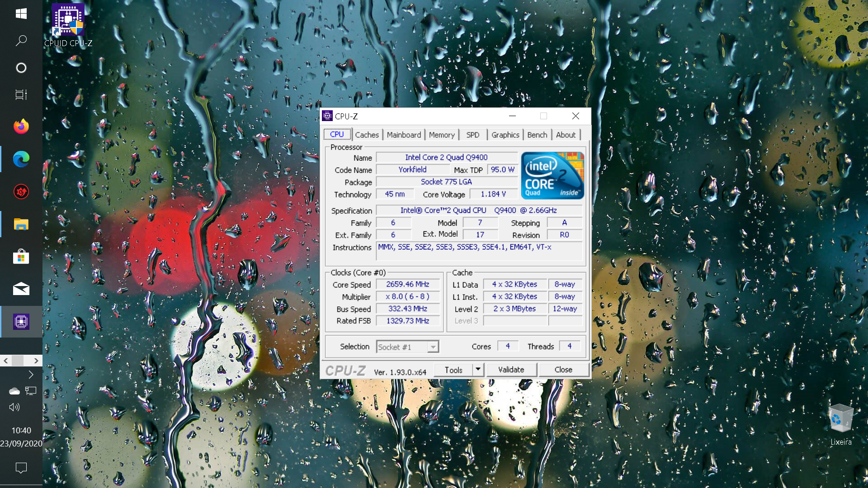Click the CPU-Z title bar app icon
868x488 pixels.
[327, 116]
